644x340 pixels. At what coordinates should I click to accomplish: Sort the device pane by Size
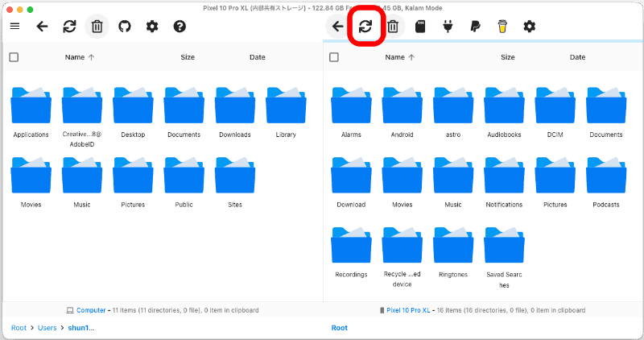508,57
